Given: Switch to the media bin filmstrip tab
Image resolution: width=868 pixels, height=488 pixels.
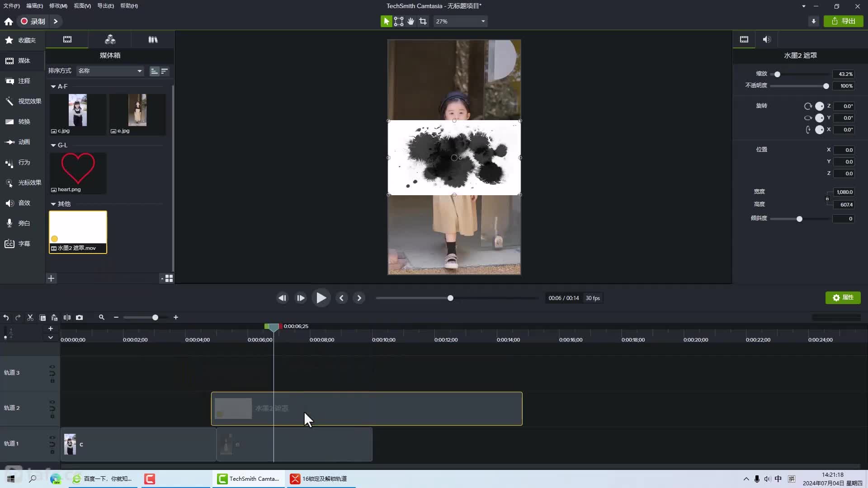Looking at the screenshot, I should click(x=67, y=39).
